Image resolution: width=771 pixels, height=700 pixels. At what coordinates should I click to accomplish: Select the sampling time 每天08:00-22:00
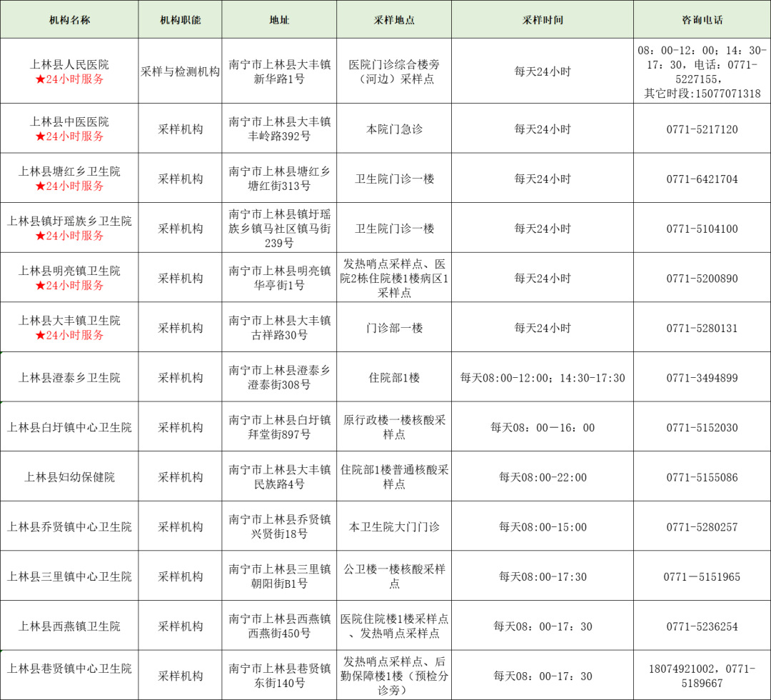point(542,477)
